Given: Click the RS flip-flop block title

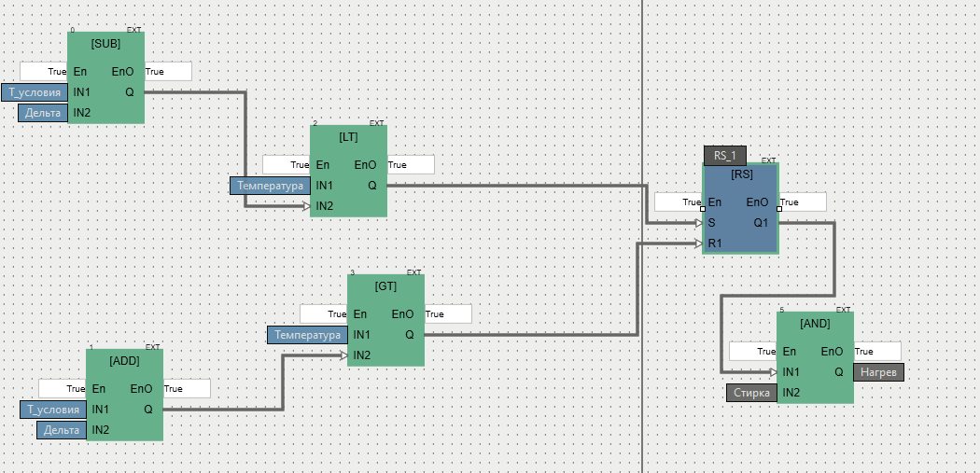Looking at the screenshot, I should click(740, 174).
